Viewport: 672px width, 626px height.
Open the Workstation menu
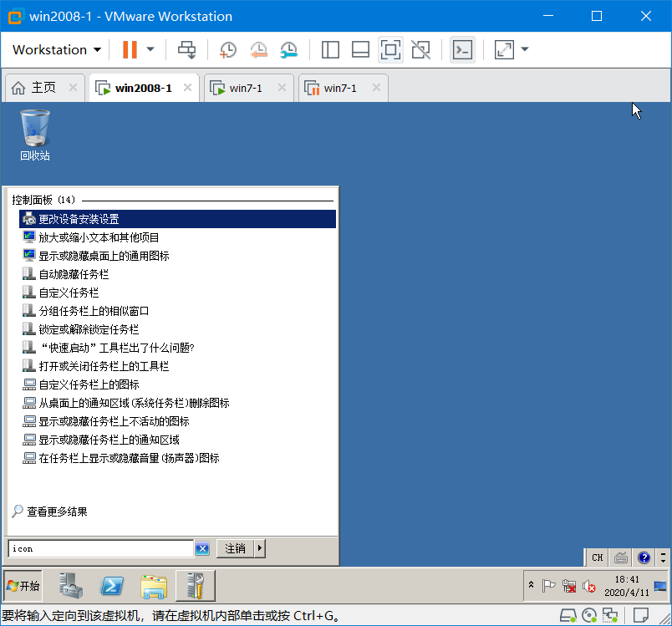tap(57, 49)
